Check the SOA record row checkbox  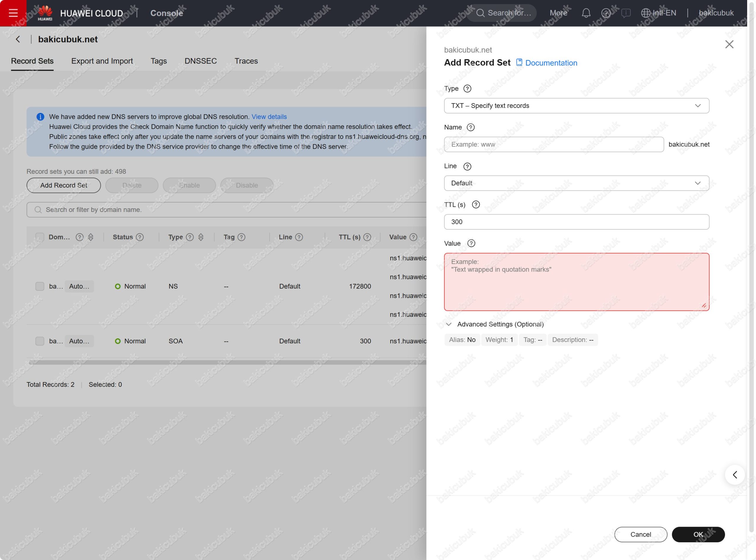40,341
